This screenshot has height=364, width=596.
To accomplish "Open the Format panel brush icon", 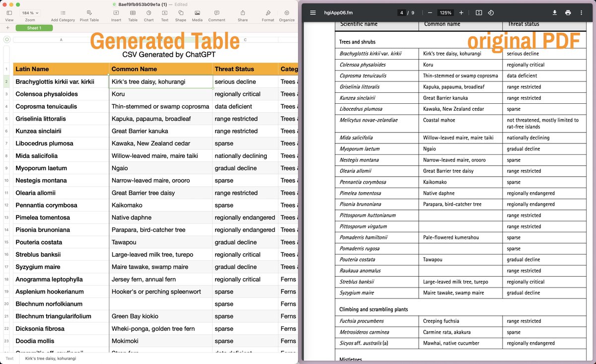I will [268, 13].
